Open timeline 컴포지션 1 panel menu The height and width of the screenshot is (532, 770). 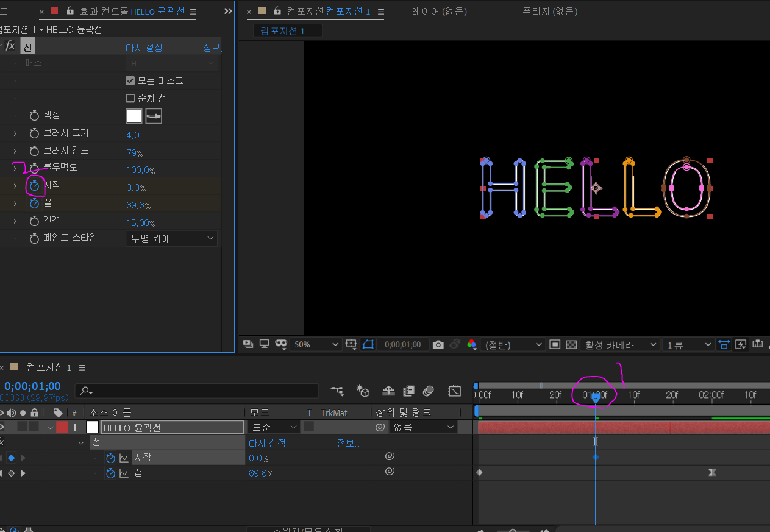[x=82, y=367]
